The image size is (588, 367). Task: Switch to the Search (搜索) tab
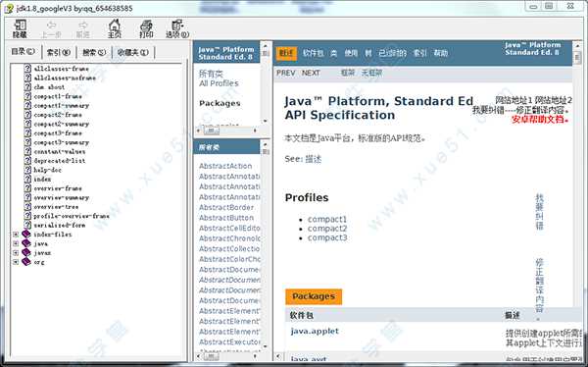(94, 53)
